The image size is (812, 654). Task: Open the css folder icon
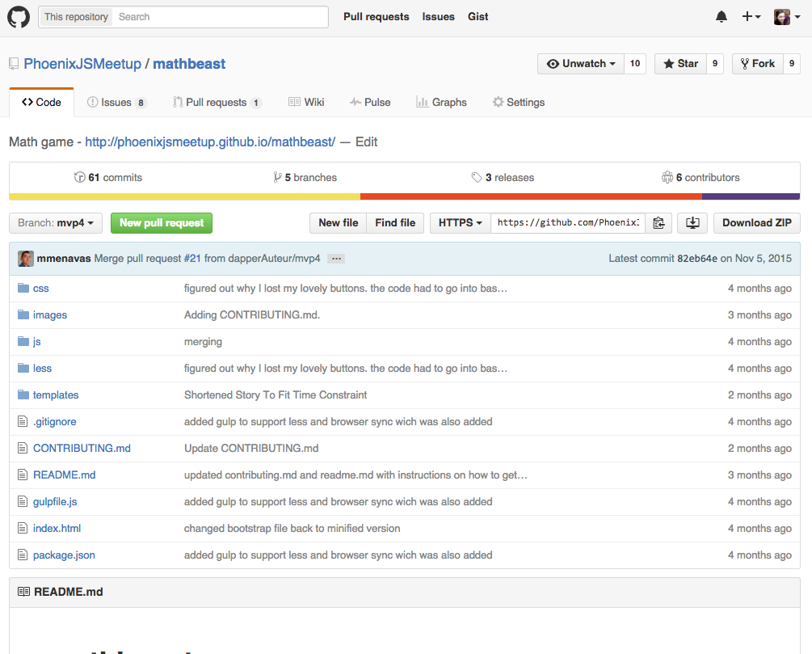coord(23,288)
